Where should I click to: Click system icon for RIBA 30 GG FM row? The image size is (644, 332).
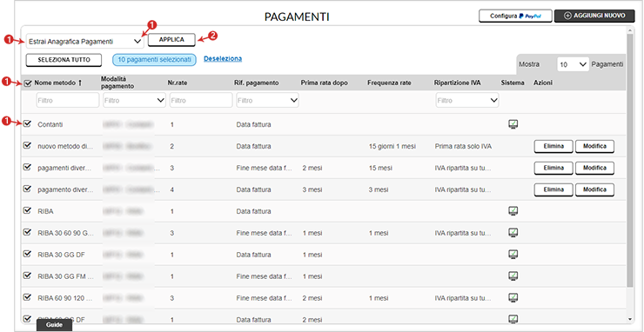513,276
